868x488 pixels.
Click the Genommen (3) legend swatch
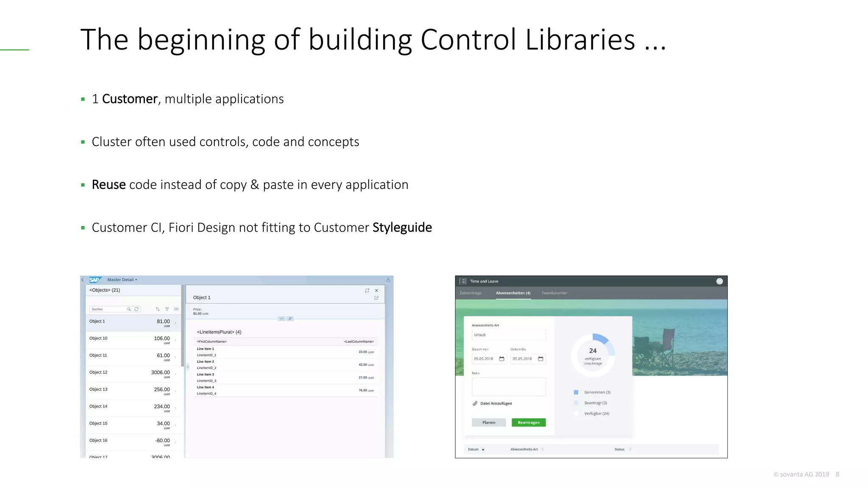coord(576,392)
